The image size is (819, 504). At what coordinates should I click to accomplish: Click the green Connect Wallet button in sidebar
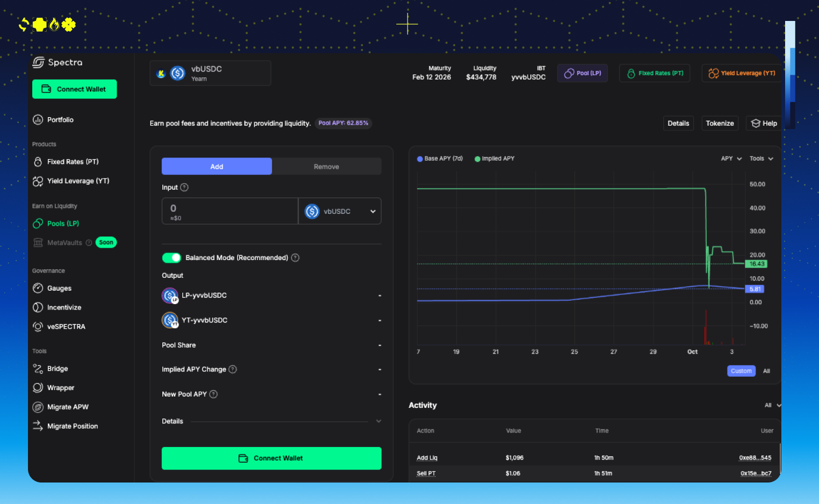tap(74, 89)
